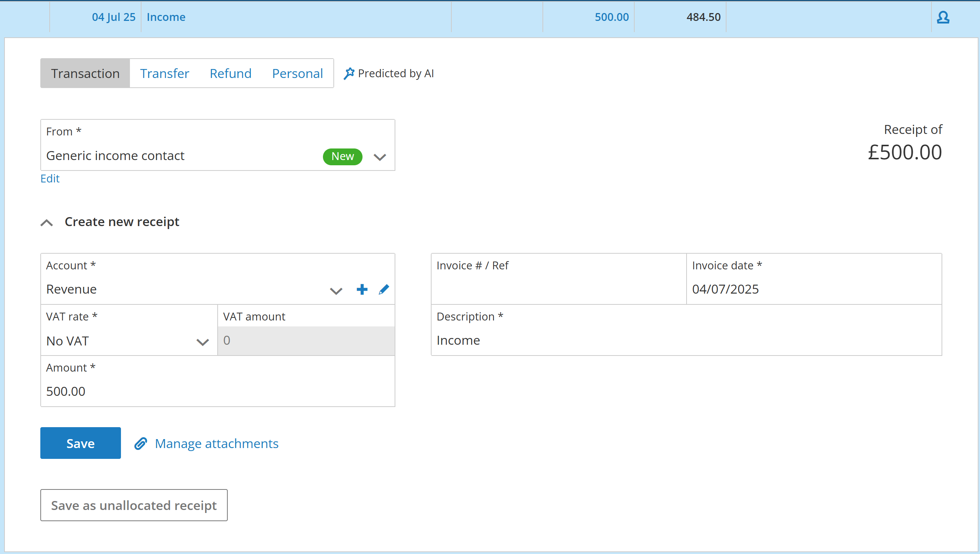980x554 pixels.
Task: Open the Manage attachments link
Action: pyautogui.click(x=217, y=444)
